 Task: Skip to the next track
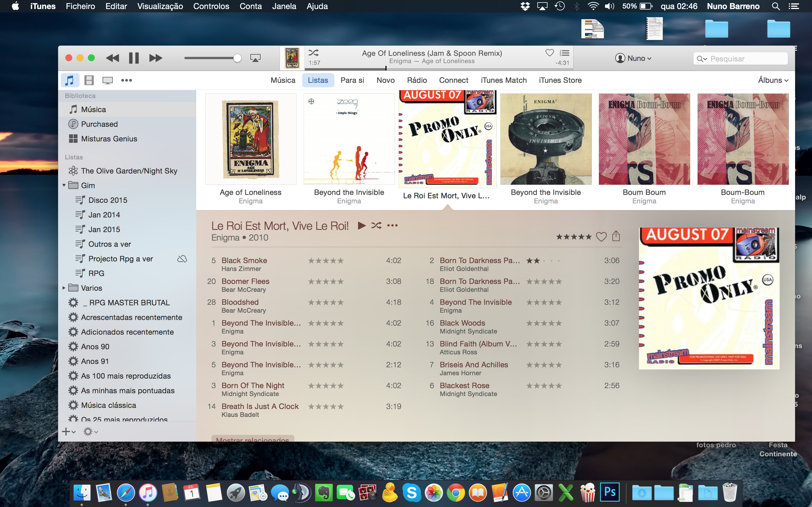pyautogui.click(x=156, y=58)
